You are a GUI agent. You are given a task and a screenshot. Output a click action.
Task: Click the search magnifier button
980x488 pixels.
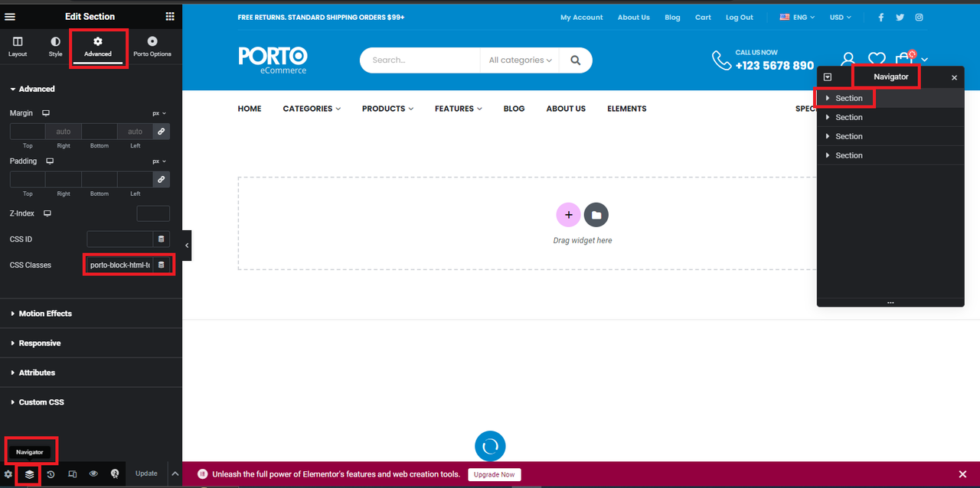[576, 60]
